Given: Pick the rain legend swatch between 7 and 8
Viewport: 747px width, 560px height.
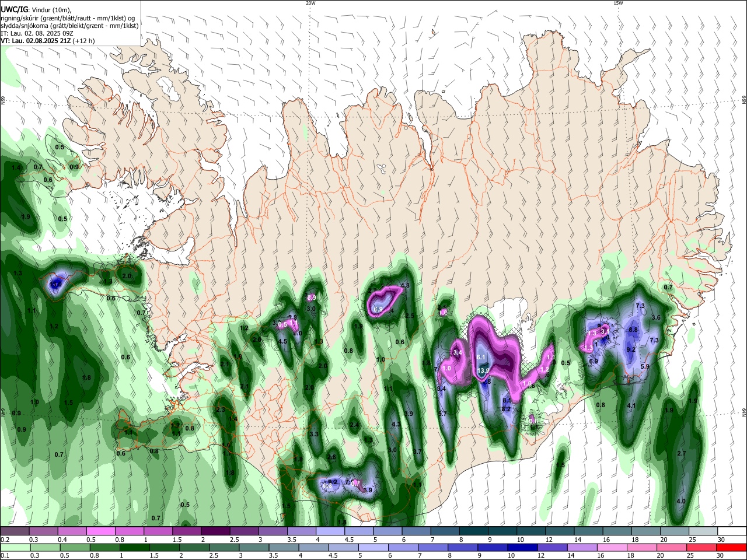Looking at the screenshot, I should pos(434,548).
